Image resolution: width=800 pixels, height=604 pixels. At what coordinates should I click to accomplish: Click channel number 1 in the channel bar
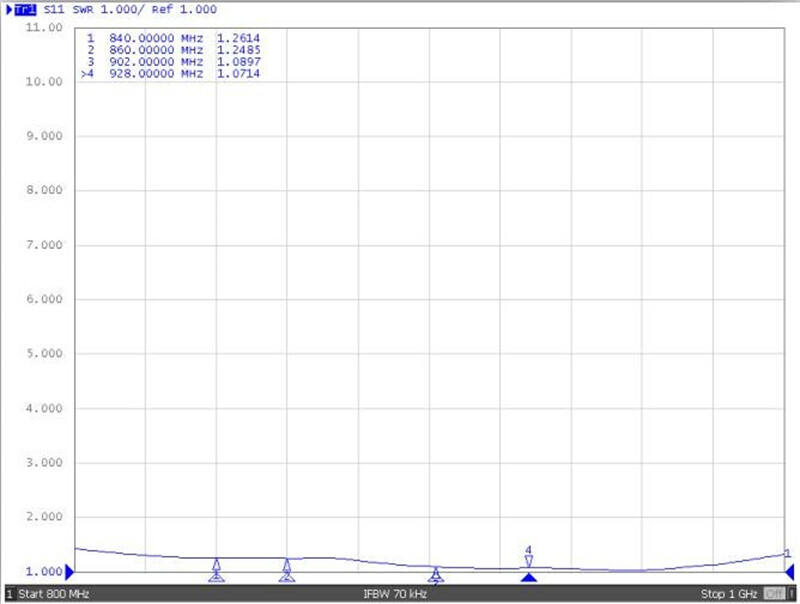9,594
